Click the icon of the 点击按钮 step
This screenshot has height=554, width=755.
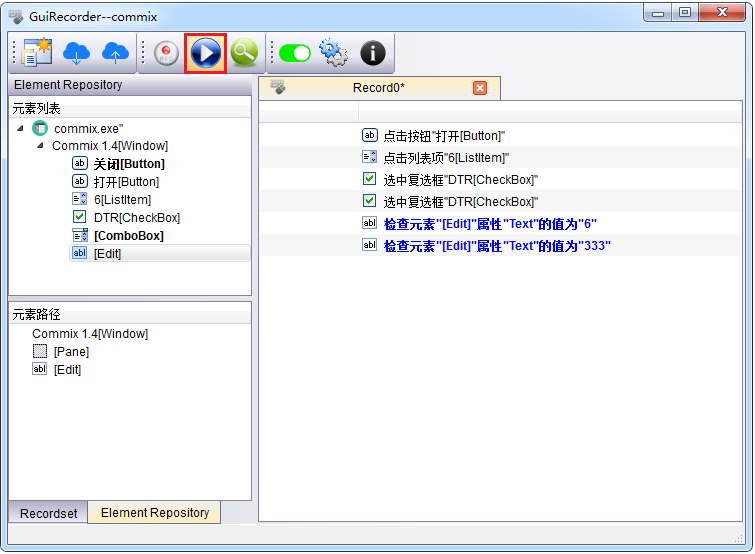[369, 135]
